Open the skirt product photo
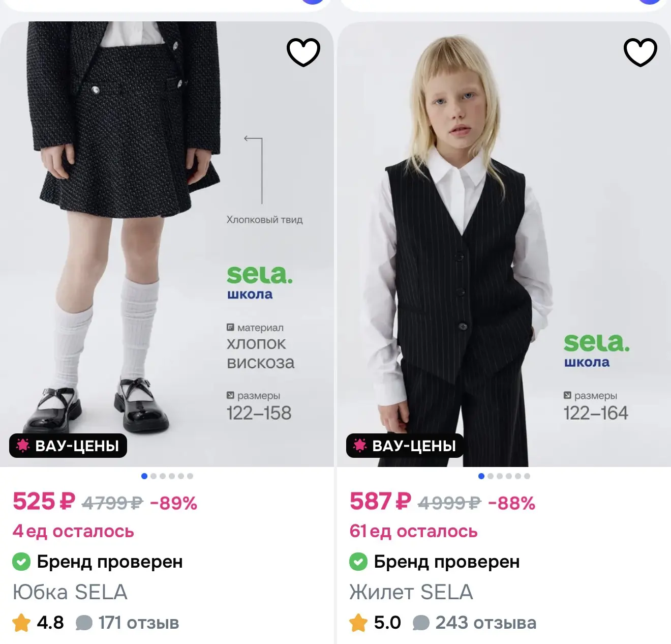Image resolution: width=671 pixels, height=644 pixels. click(x=167, y=244)
